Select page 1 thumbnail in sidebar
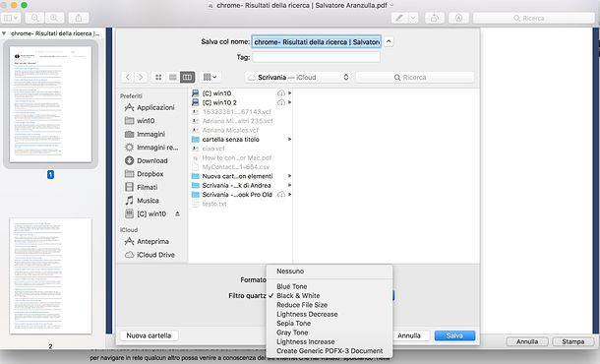The image size is (600, 364). [50, 104]
